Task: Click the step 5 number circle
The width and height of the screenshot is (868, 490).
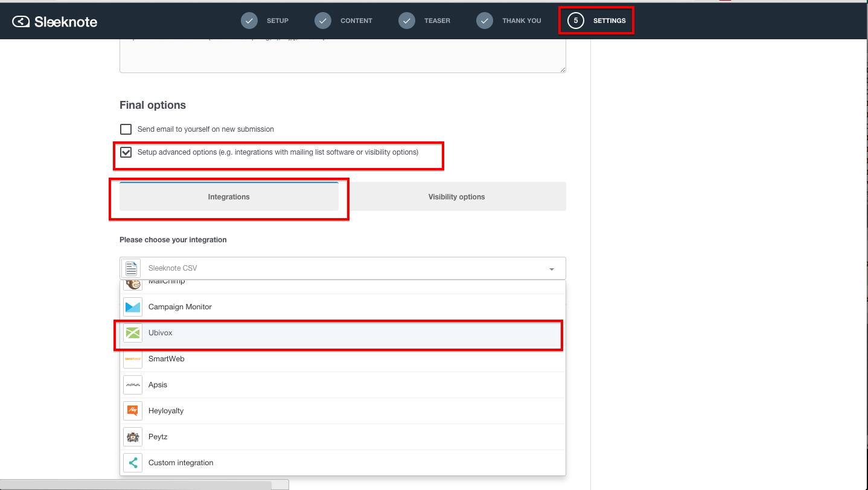Action: [576, 21]
